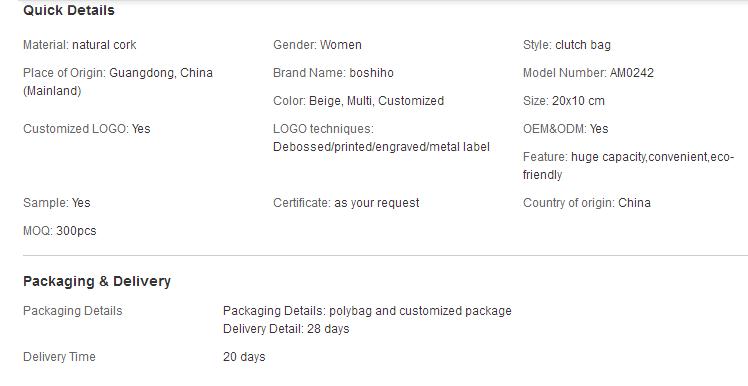Click the Brand Name boshiho entry
748x386 pixels.
(333, 73)
